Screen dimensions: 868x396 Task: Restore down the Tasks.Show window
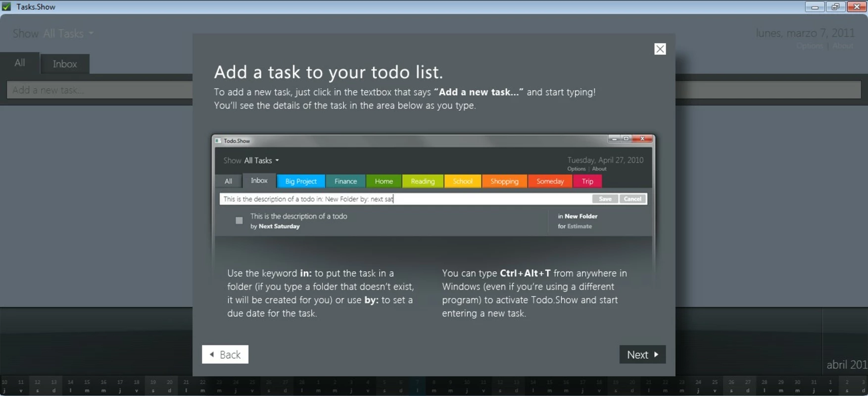tap(835, 6)
